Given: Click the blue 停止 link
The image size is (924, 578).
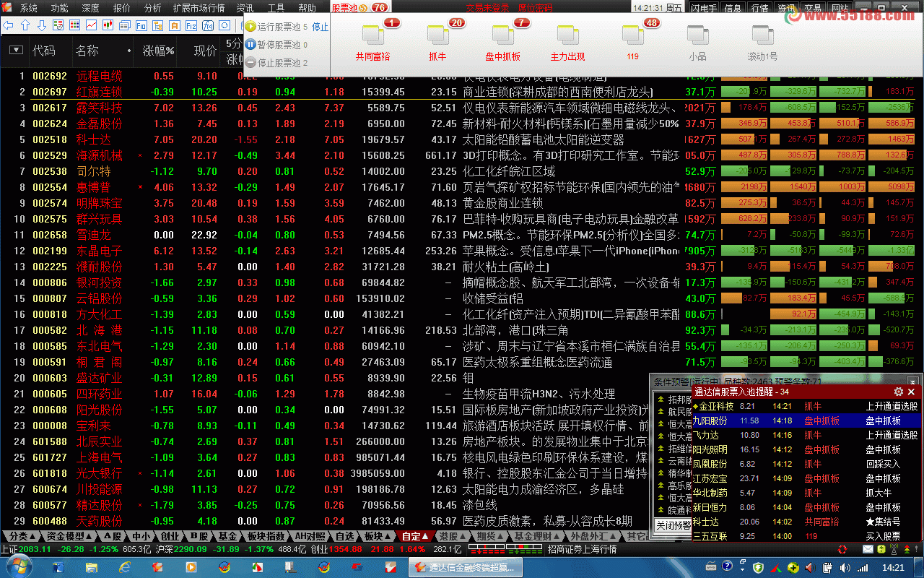Looking at the screenshot, I should coord(320,27).
